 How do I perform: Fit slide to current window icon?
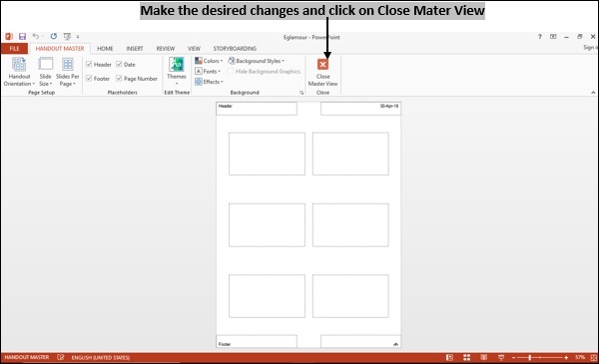tap(593, 357)
